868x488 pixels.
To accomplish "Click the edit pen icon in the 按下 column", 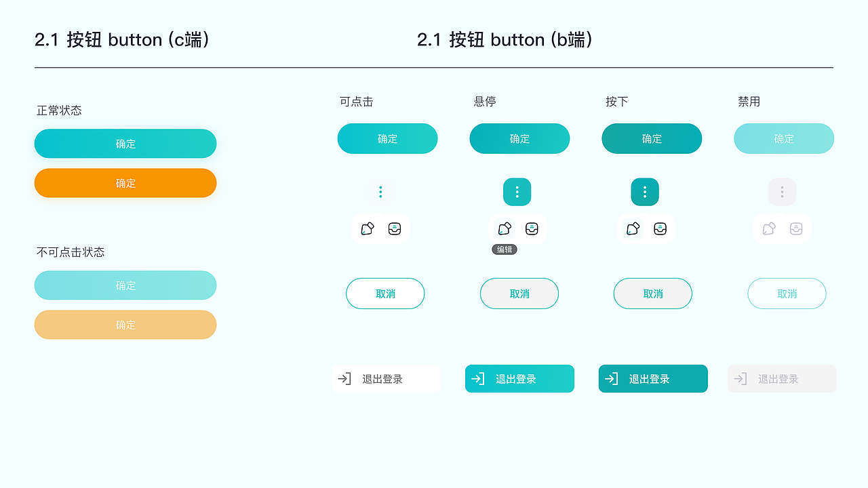I will tap(631, 228).
